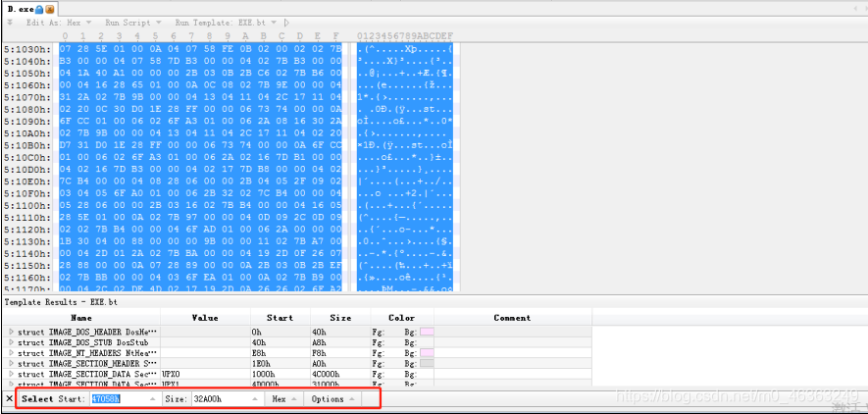Image resolution: width=868 pixels, height=414 pixels.
Task: Click the Bg color swatch of IMAGE_DOS_HEADER
Action: [427, 333]
